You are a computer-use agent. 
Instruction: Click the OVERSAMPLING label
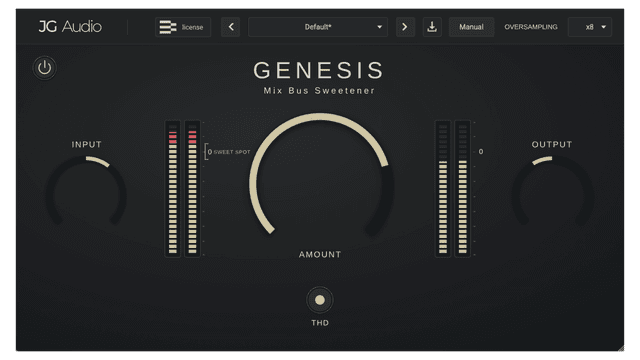[x=531, y=27]
